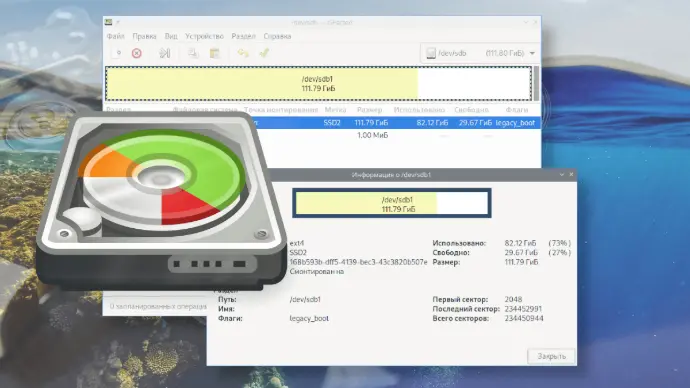Click the /dev/sdb1 partition graphic bar
The width and height of the screenshot is (690, 388).
pyautogui.click(x=318, y=84)
